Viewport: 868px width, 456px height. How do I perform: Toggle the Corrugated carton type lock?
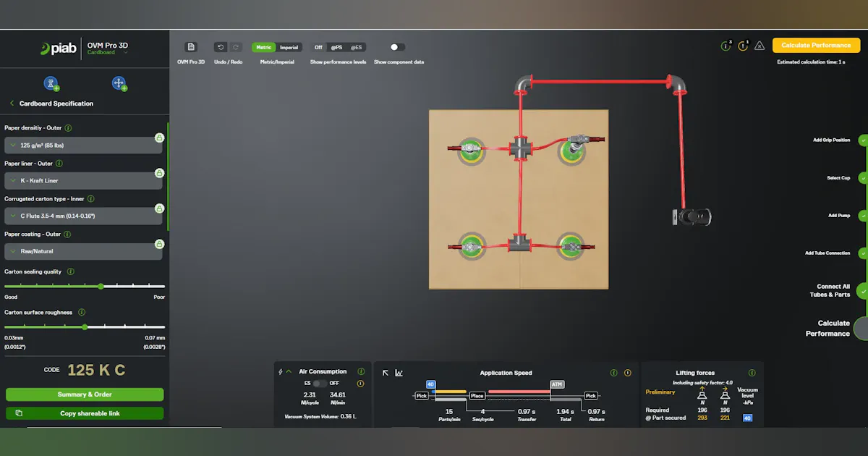(x=158, y=208)
